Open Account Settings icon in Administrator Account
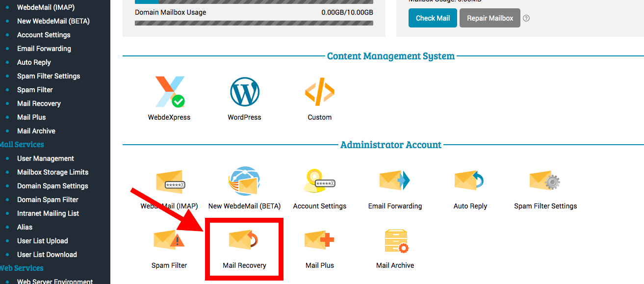644x284 pixels. pyautogui.click(x=319, y=181)
